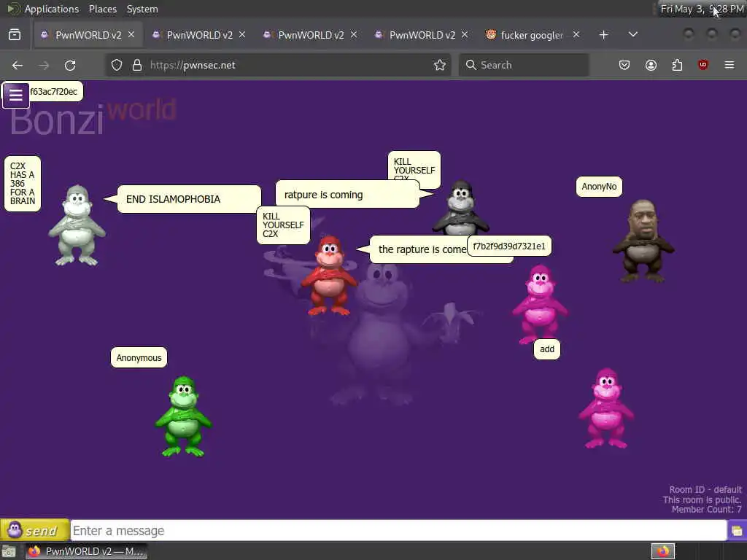Bookmark this page with the star icon
The height and width of the screenshot is (560, 747).
click(x=440, y=65)
